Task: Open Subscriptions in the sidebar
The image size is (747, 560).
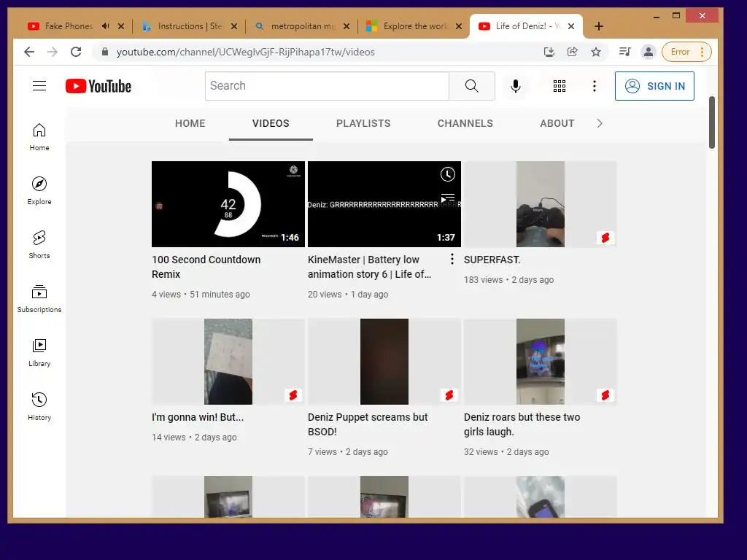Action: coord(39,299)
